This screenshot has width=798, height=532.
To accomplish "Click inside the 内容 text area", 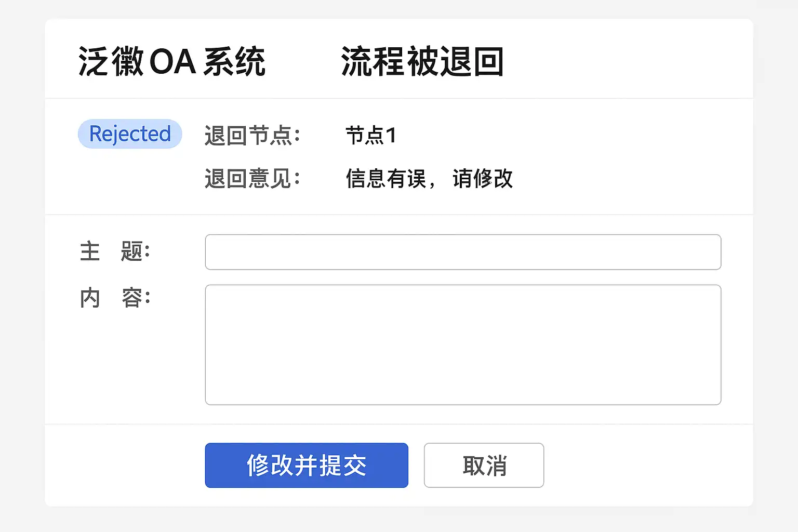I will pos(463,344).
